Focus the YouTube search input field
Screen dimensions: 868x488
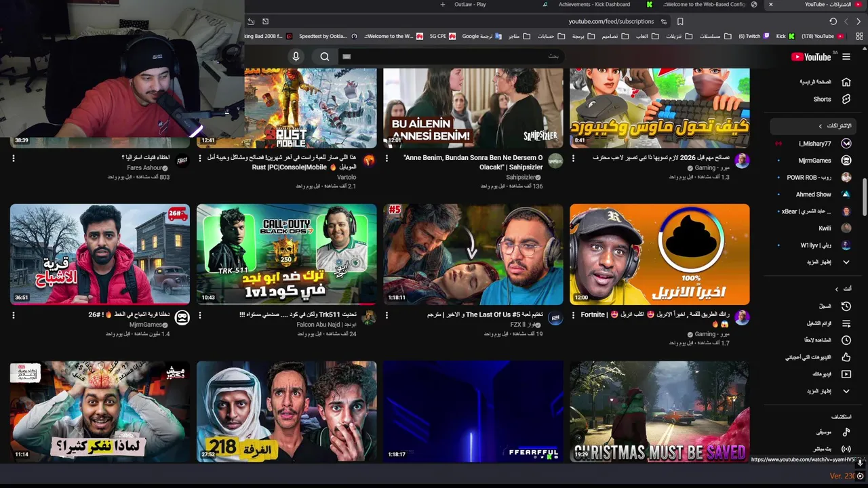point(451,56)
